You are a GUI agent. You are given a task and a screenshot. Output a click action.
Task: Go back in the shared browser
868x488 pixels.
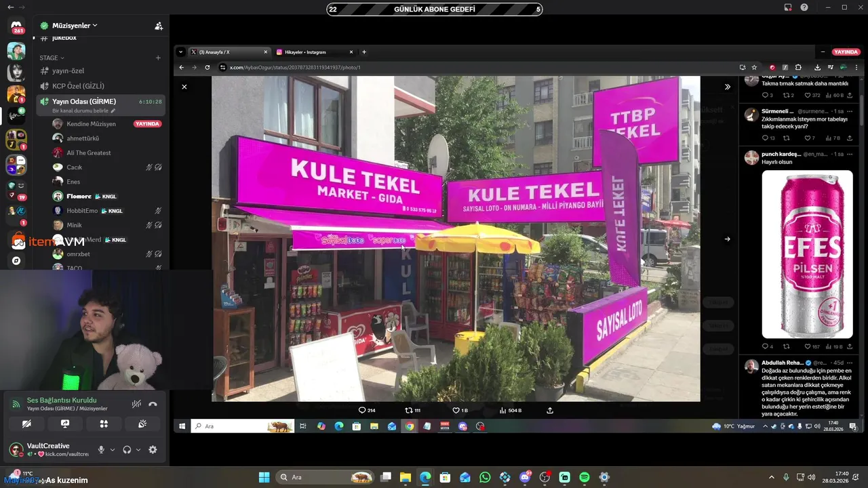coord(181,67)
